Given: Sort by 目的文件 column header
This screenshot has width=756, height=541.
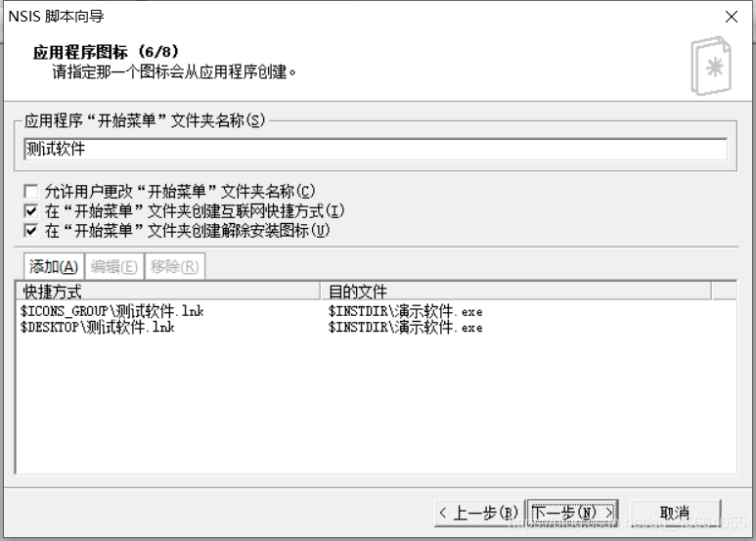Looking at the screenshot, I should pyautogui.click(x=515, y=292).
